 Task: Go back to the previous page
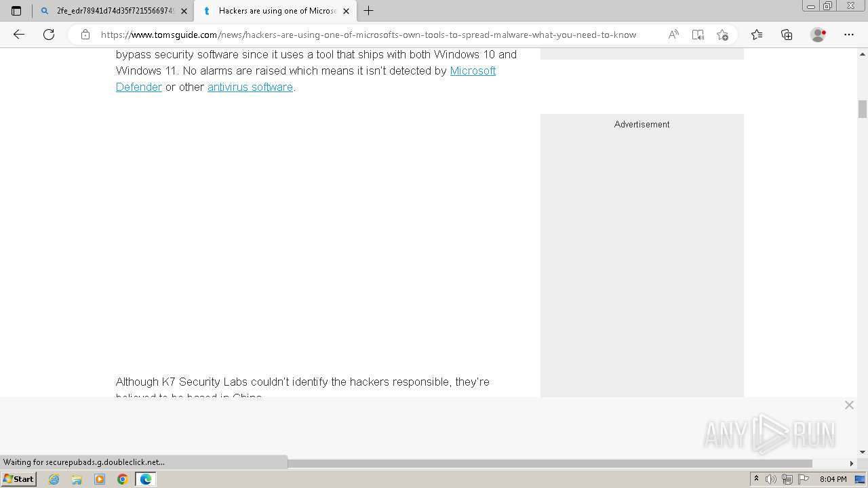coord(19,35)
